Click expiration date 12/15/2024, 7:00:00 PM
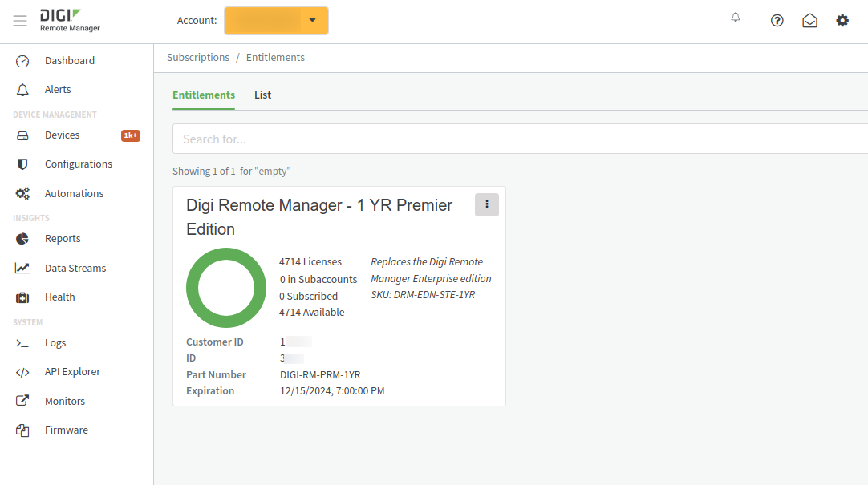 332,390
